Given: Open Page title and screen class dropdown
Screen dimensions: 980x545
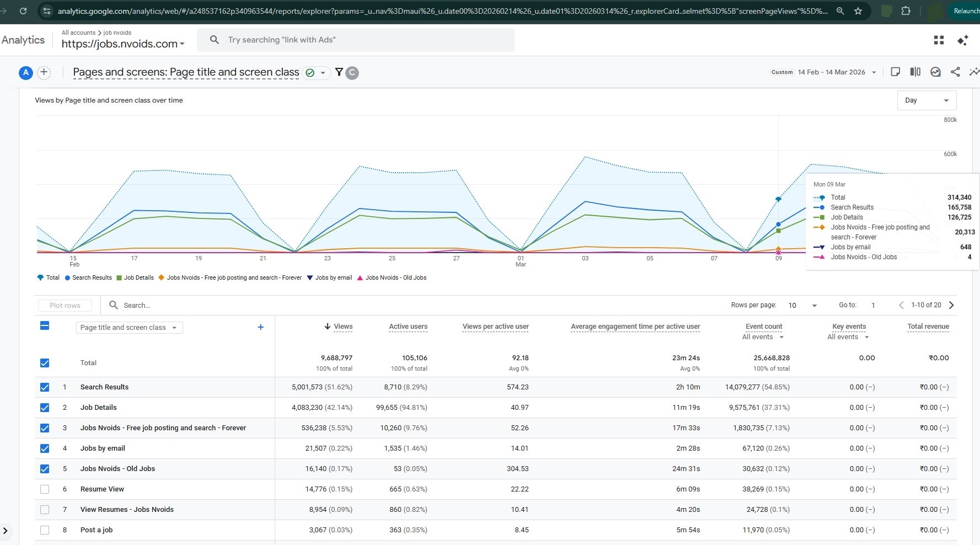Looking at the screenshot, I should (128, 328).
